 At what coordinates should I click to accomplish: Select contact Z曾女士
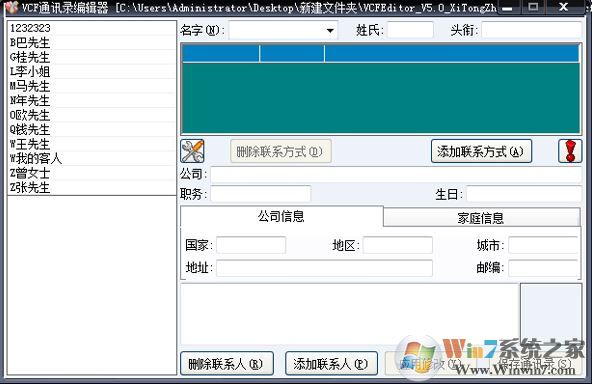92,173
